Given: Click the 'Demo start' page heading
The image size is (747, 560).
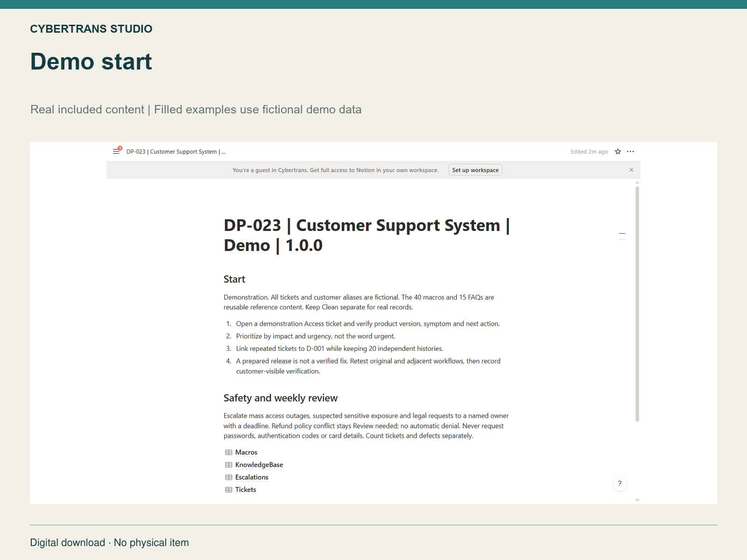Looking at the screenshot, I should (91, 61).
